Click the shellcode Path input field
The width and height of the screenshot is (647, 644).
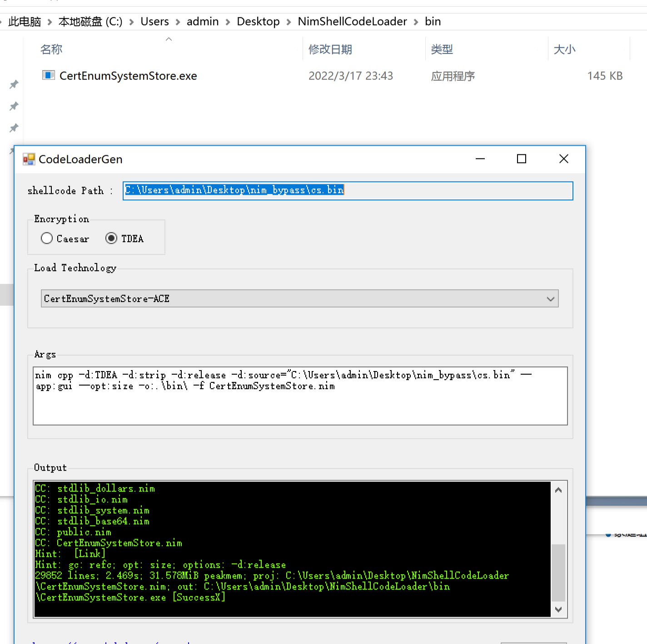pos(348,191)
